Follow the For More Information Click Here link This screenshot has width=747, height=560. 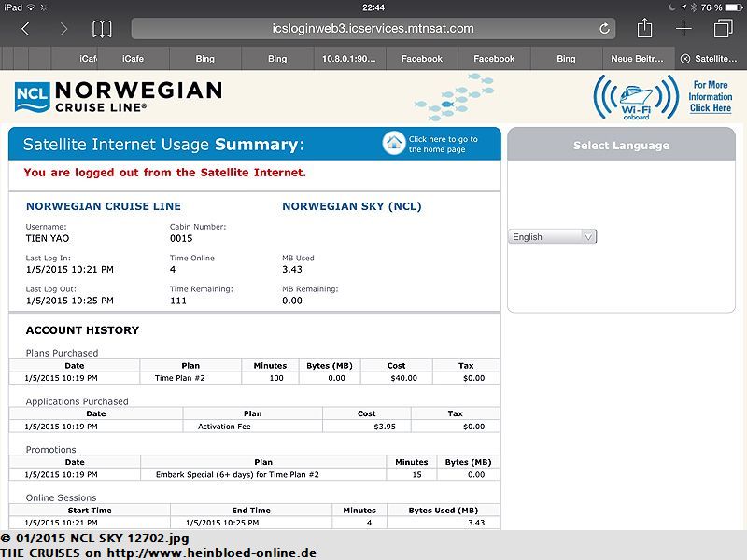[711, 96]
